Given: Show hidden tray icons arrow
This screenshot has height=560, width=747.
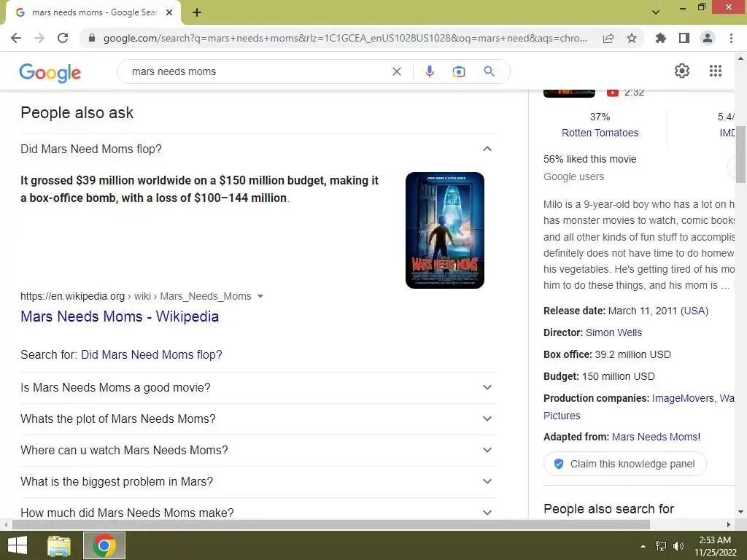Looking at the screenshot, I should click(643, 546).
